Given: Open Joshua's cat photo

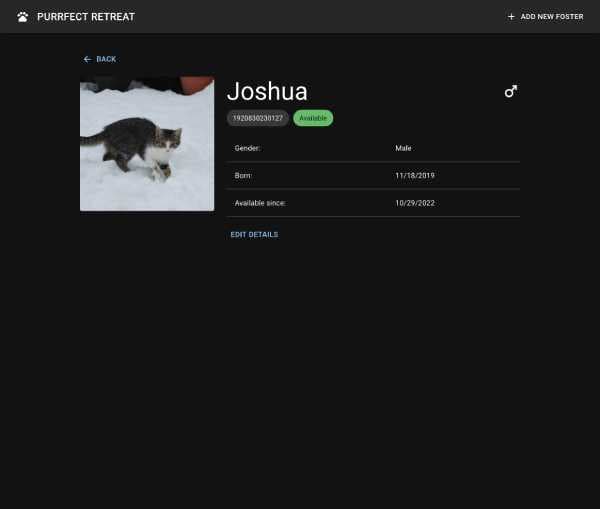Looking at the screenshot, I should tap(147, 144).
